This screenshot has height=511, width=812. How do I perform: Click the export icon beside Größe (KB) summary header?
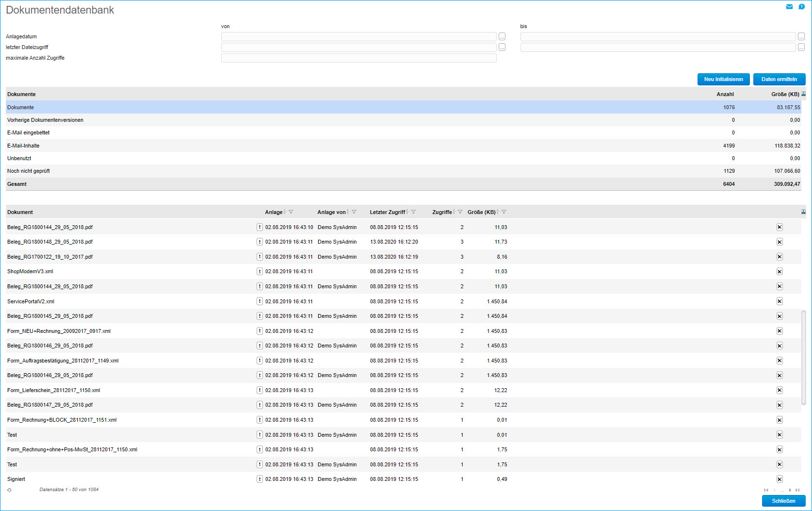803,94
